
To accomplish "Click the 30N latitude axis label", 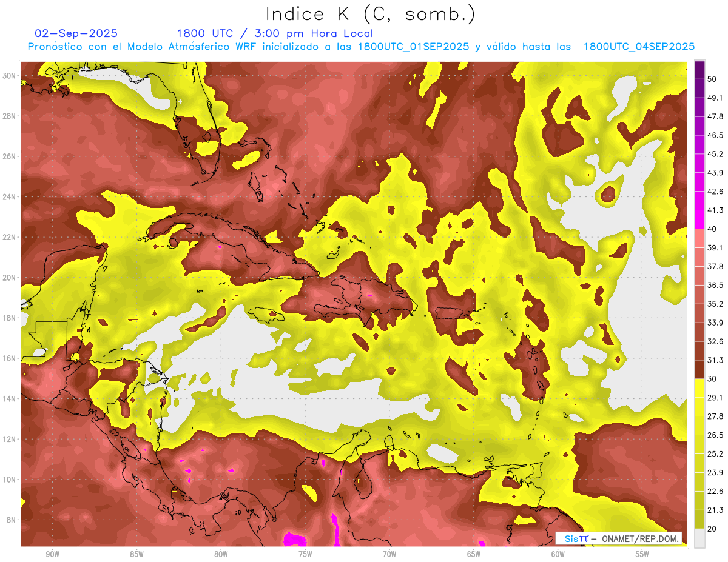I will click(9, 76).
